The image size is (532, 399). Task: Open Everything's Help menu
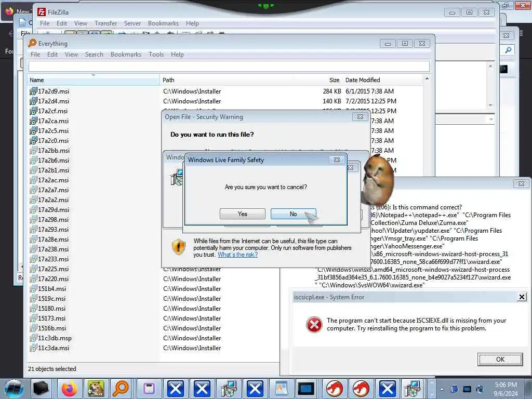[177, 54]
